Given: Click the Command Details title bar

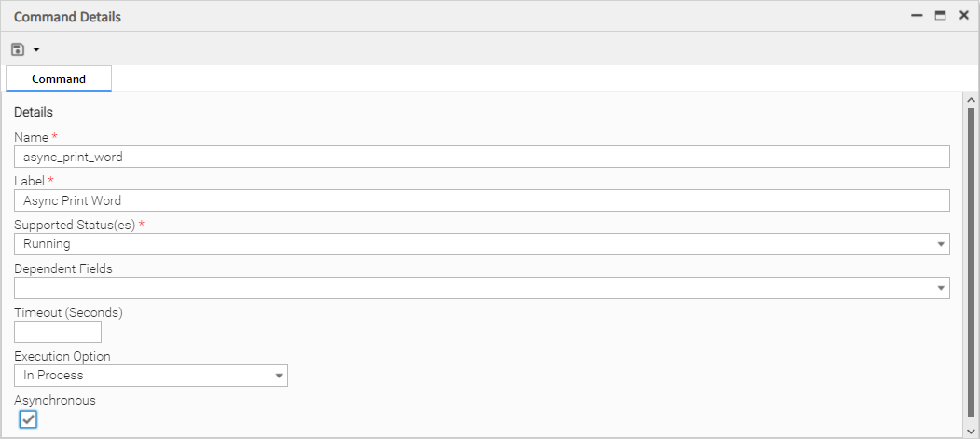Looking at the screenshot, I should point(466,16).
